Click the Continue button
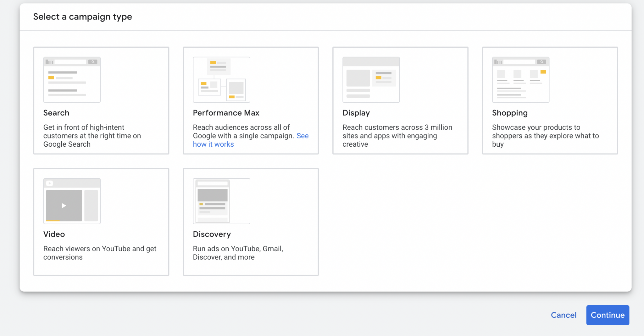Image resolution: width=644 pixels, height=336 pixels. pyautogui.click(x=607, y=315)
